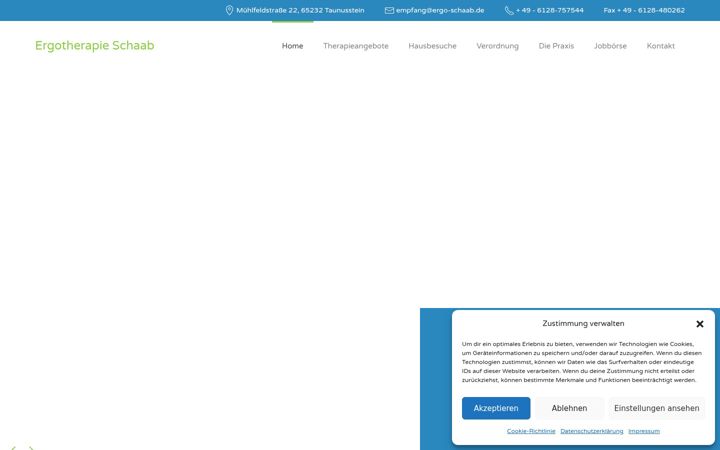Select Die Praxis in the navigation
This screenshot has height=450, width=720.
pyautogui.click(x=556, y=46)
